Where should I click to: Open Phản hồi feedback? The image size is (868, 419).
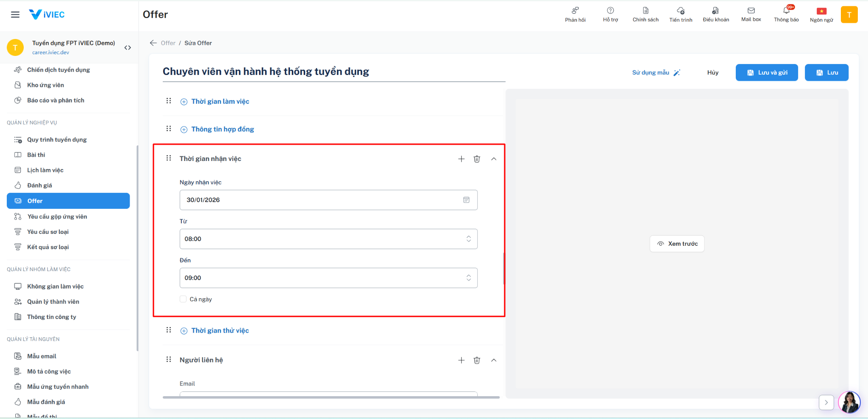575,14
